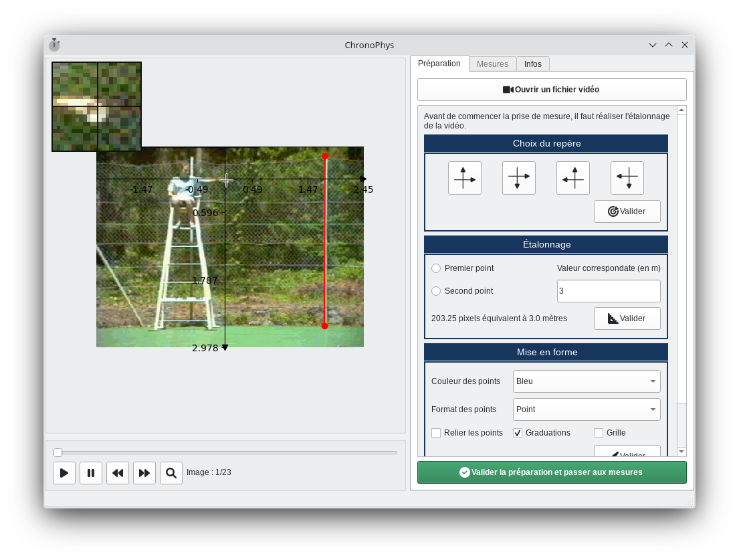This screenshot has width=739, height=560.
Task: Click Ouvrir un fichier vidéo button
Action: click(x=552, y=90)
